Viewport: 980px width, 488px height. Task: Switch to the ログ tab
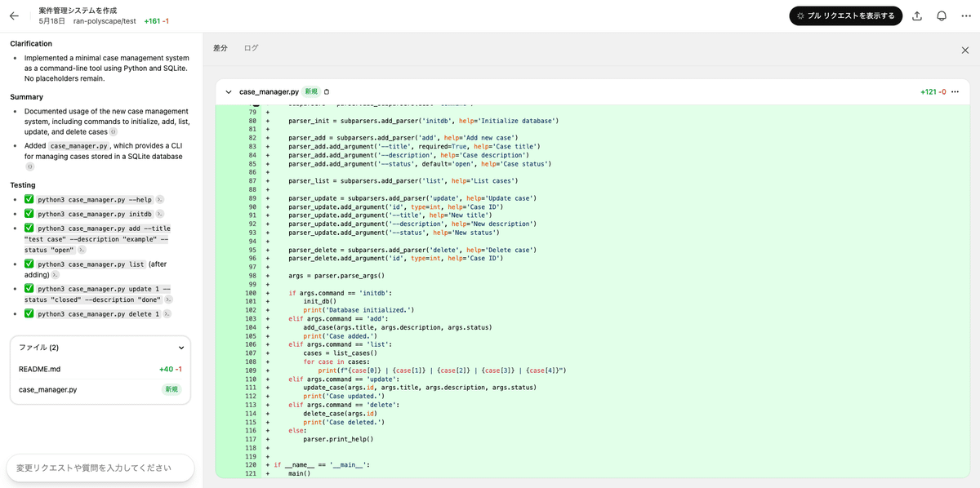[251, 48]
